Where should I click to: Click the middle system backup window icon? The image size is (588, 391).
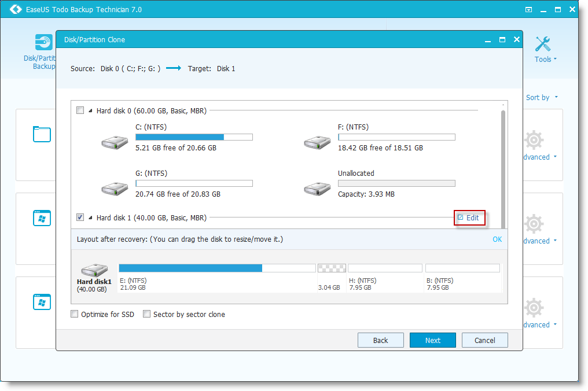pyautogui.click(x=42, y=218)
